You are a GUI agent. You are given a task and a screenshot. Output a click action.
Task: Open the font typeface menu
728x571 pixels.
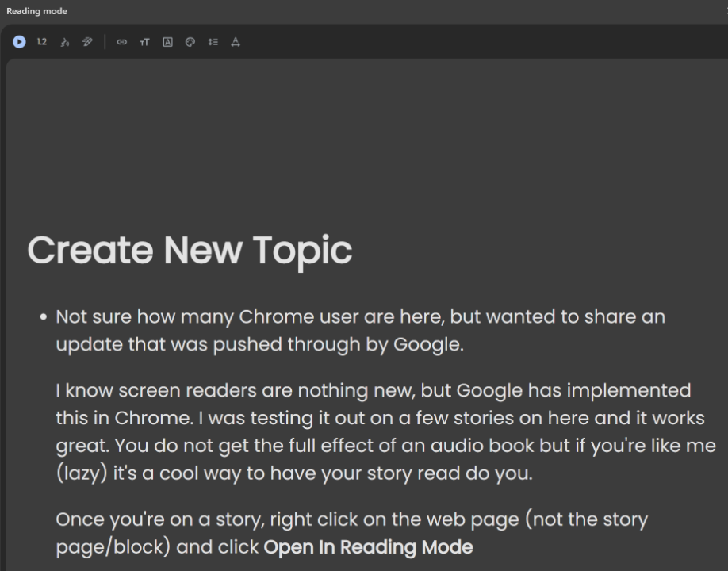pos(167,42)
